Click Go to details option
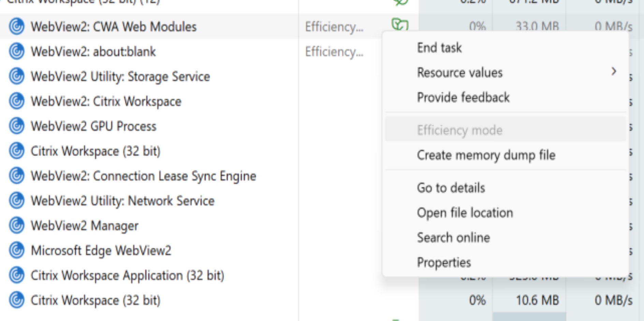The width and height of the screenshot is (644, 321). pyautogui.click(x=451, y=188)
